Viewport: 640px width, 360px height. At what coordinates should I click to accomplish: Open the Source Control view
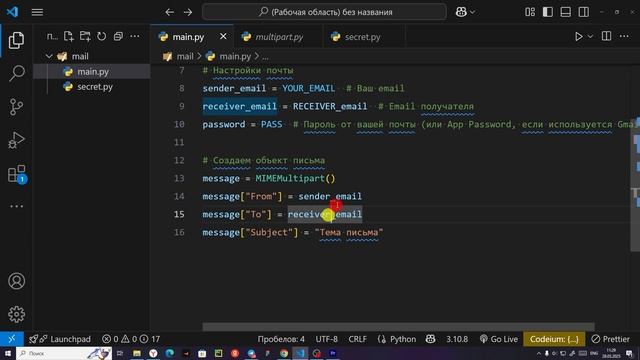[x=16, y=107]
